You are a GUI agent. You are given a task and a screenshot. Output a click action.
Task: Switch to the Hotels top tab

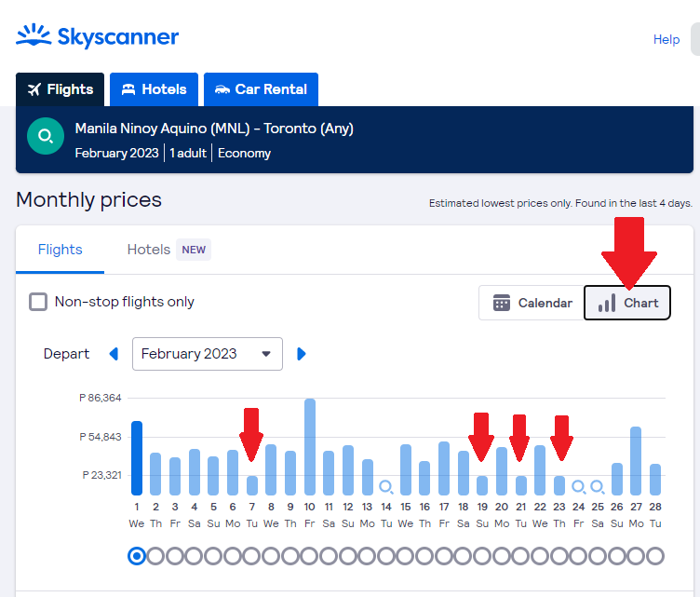[x=154, y=89]
